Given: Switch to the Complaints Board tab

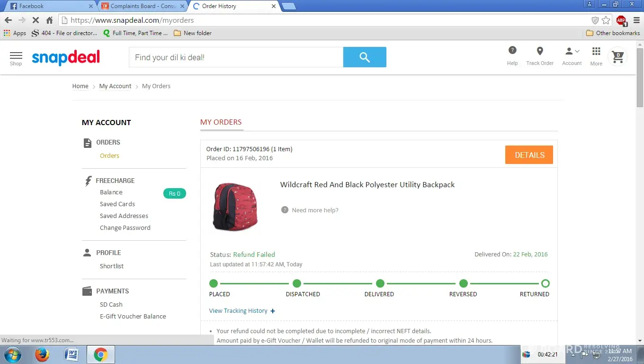Looking at the screenshot, I should (143, 6).
